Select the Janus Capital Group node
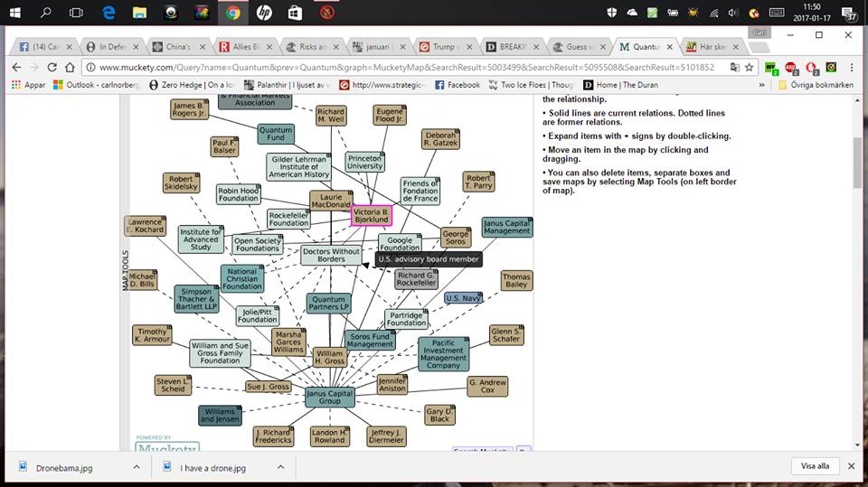The height and width of the screenshot is (487, 868). pyautogui.click(x=329, y=397)
